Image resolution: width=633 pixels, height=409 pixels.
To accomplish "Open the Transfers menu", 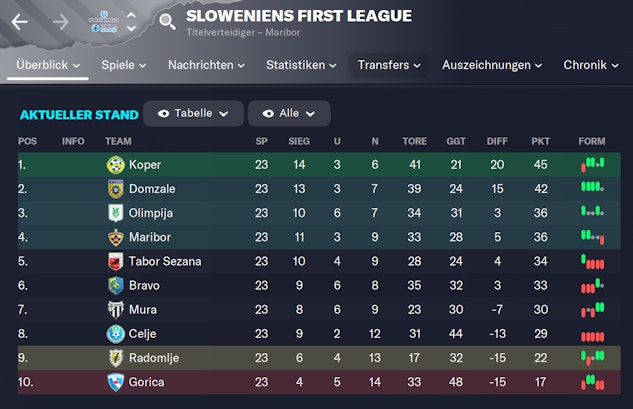I will point(389,65).
